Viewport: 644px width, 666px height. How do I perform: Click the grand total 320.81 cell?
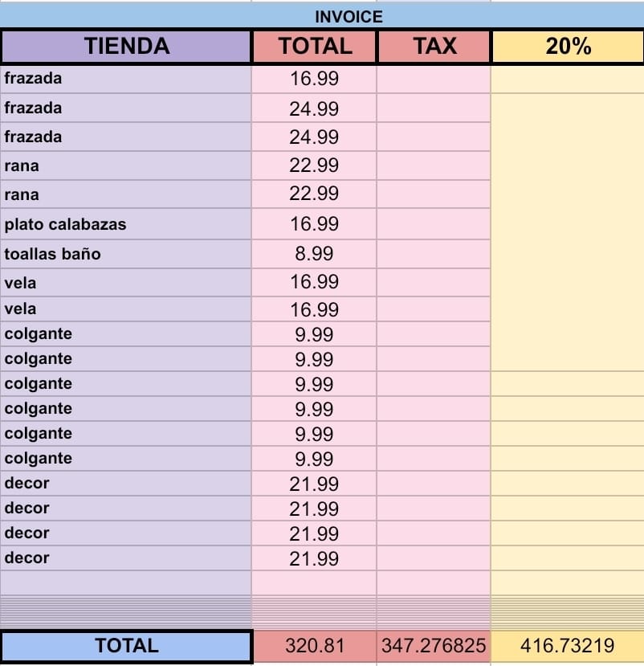point(315,646)
